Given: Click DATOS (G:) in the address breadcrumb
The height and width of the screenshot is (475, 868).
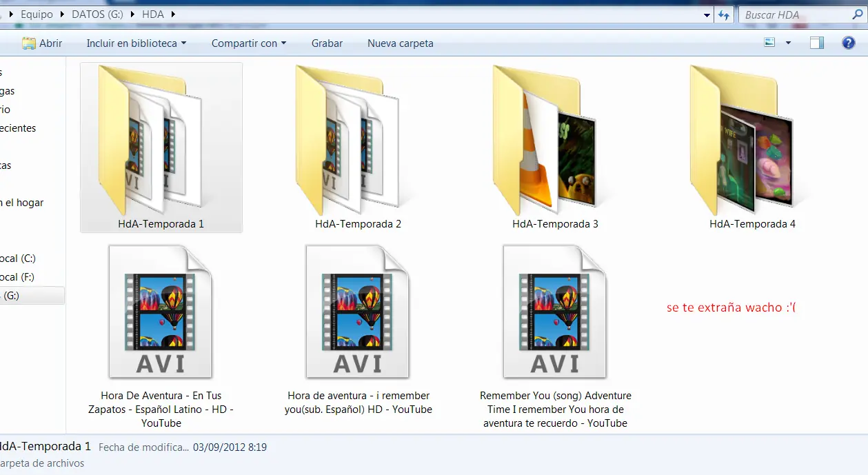Looking at the screenshot, I should [x=97, y=14].
